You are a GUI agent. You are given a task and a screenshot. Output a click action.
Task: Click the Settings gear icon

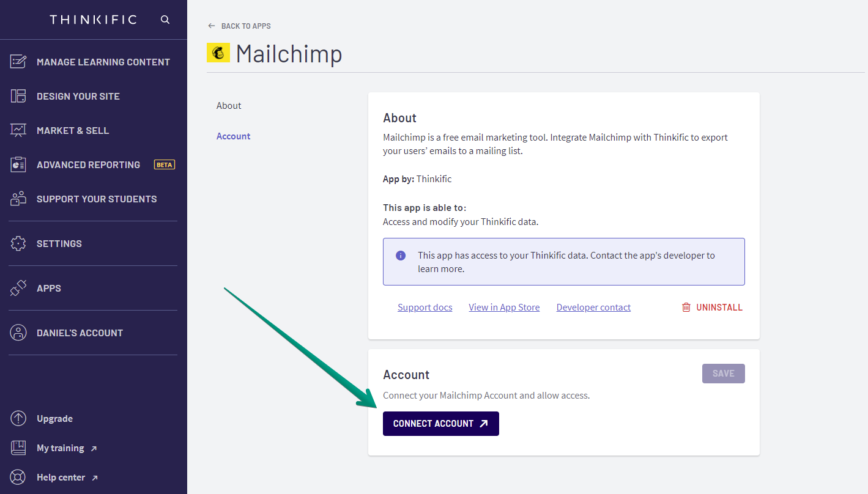18,243
